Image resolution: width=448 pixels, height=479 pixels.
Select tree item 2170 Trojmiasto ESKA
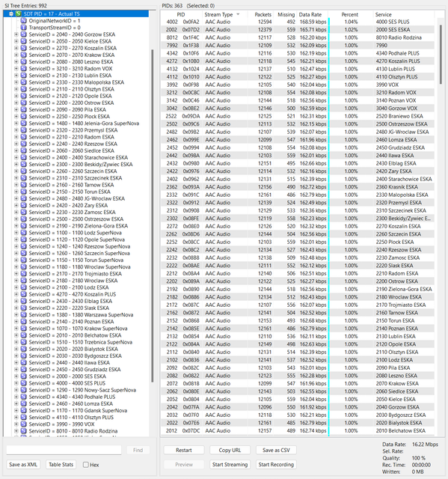(x=76, y=274)
